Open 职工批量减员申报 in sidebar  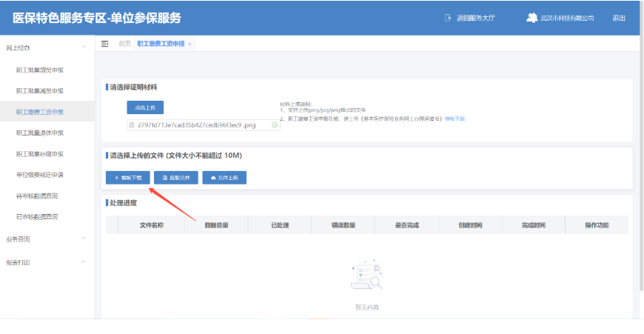click(40, 90)
